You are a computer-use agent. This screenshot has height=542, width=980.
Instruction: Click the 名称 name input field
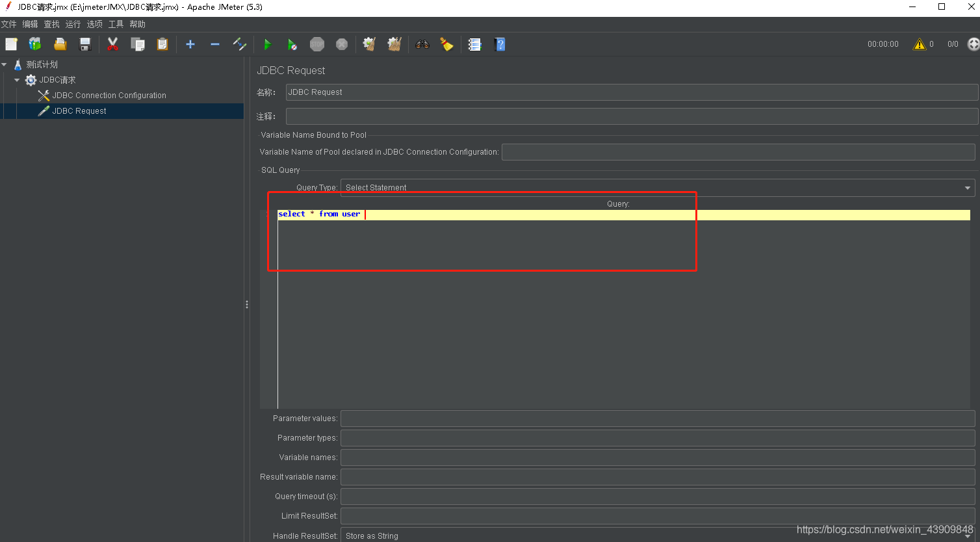coord(632,92)
